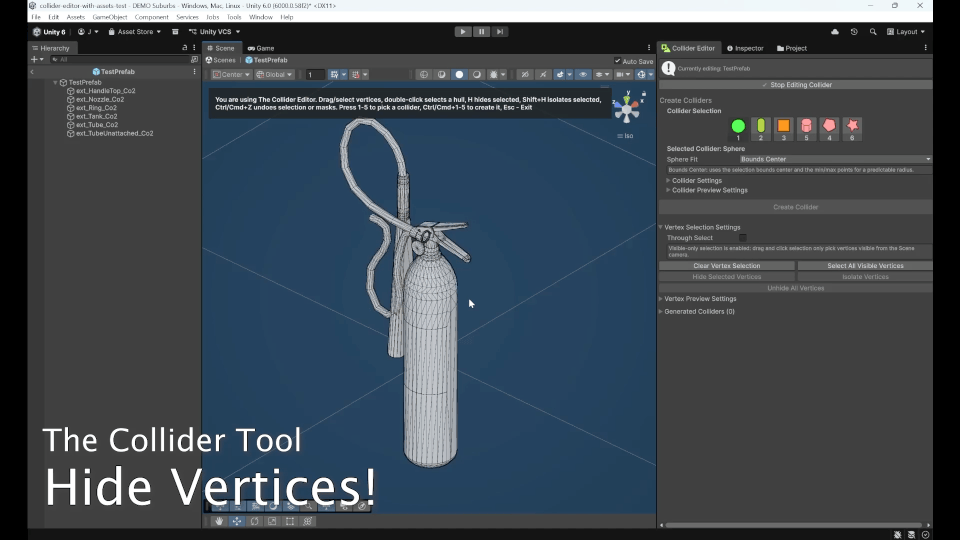
Task: Click Select All Visible Vertices button
Action: [864, 266]
